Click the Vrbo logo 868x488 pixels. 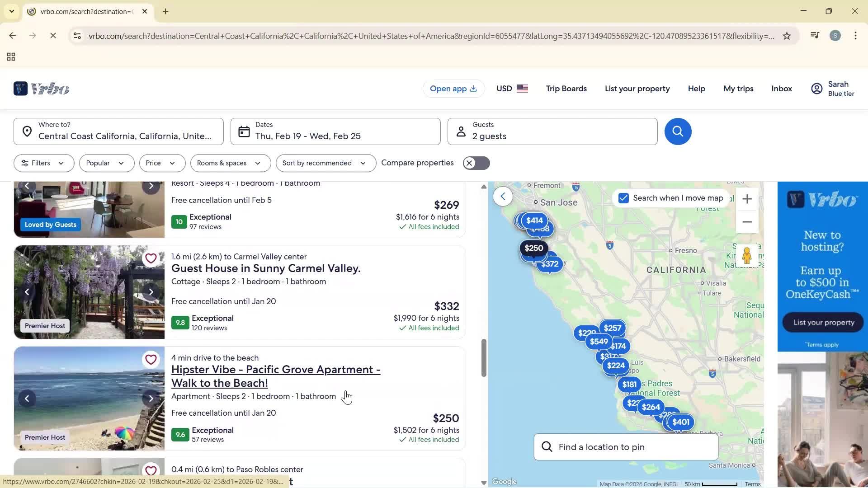(x=41, y=88)
